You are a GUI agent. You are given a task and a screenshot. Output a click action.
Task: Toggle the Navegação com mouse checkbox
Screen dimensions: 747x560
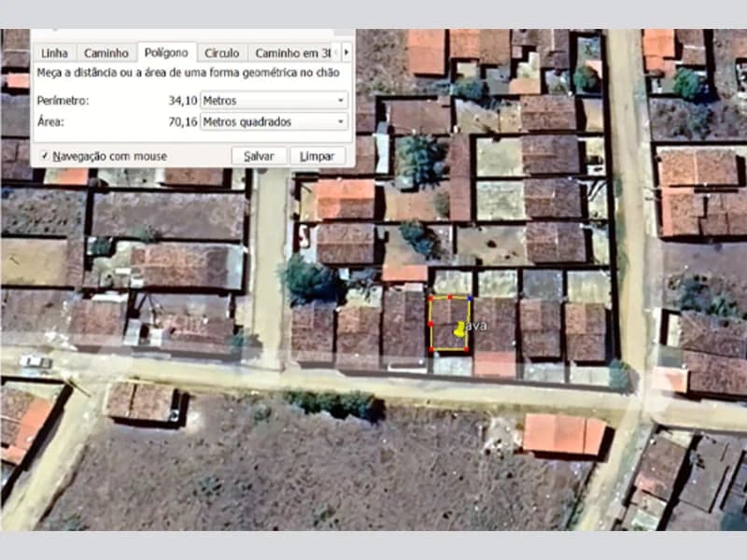tap(45, 156)
